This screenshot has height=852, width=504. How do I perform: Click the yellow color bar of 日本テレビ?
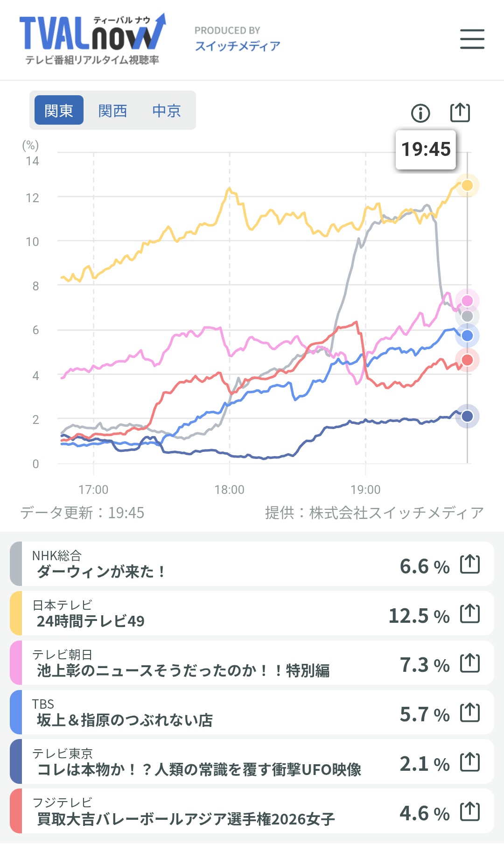[x=16, y=613]
